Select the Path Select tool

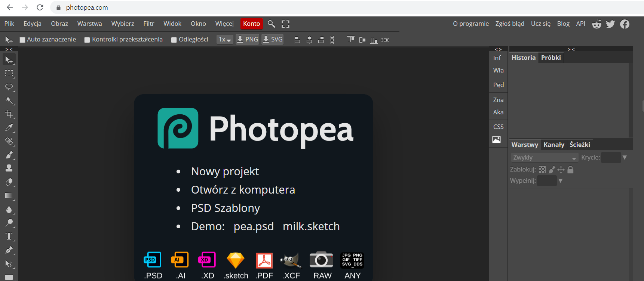pyautogui.click(x=9, y=263)
